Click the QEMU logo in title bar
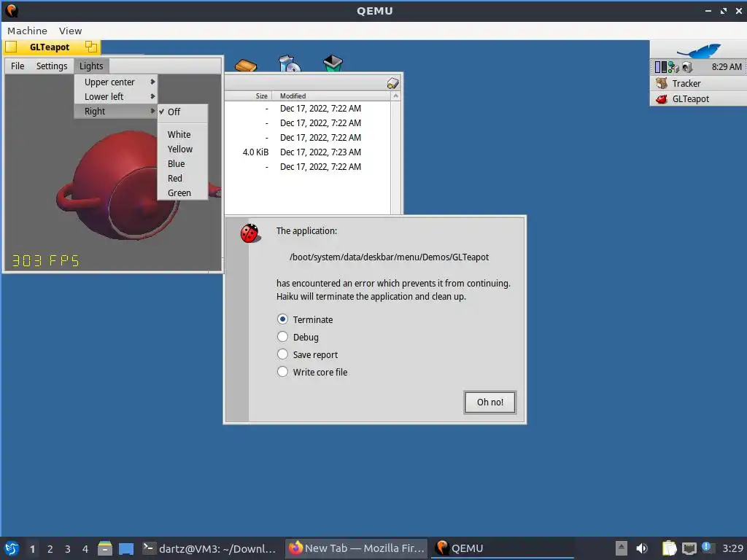 pos(12,10)
